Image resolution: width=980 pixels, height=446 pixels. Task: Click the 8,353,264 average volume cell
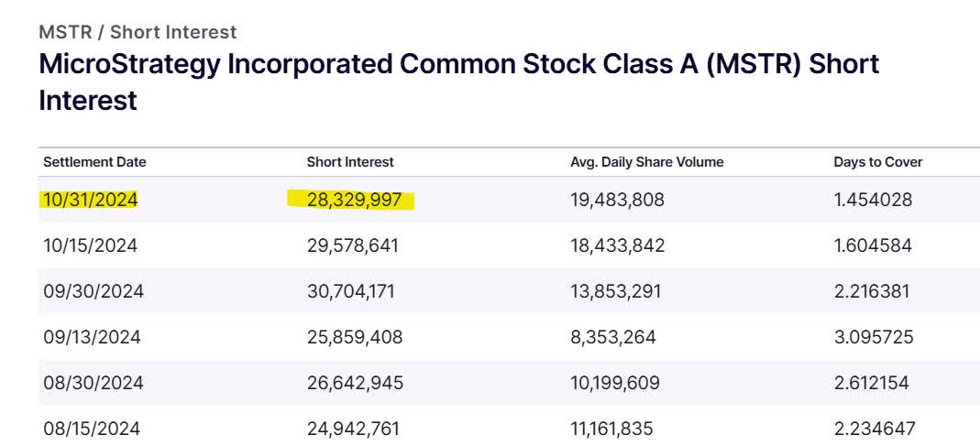coord(612,337)
